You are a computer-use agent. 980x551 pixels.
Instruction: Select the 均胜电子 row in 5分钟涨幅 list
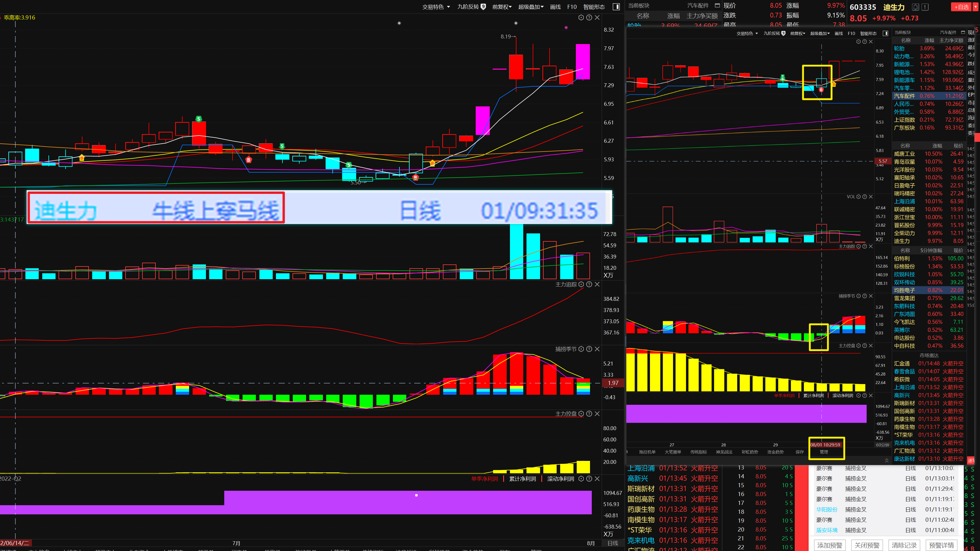929,290
